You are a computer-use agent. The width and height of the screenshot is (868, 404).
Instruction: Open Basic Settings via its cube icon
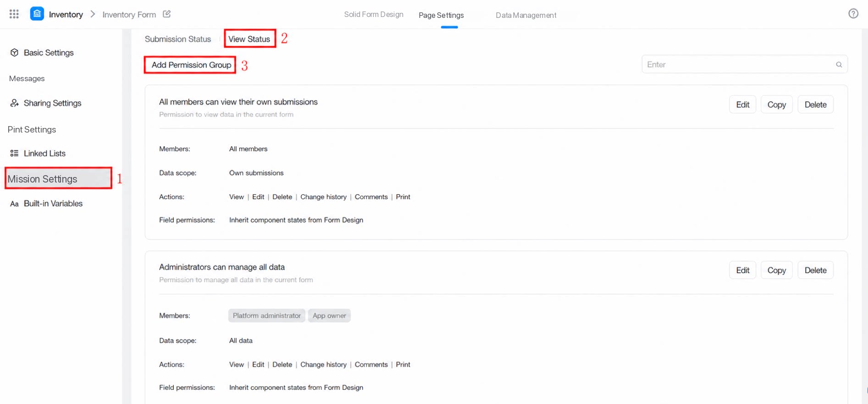pyautogui.click(x=15, y=53)
